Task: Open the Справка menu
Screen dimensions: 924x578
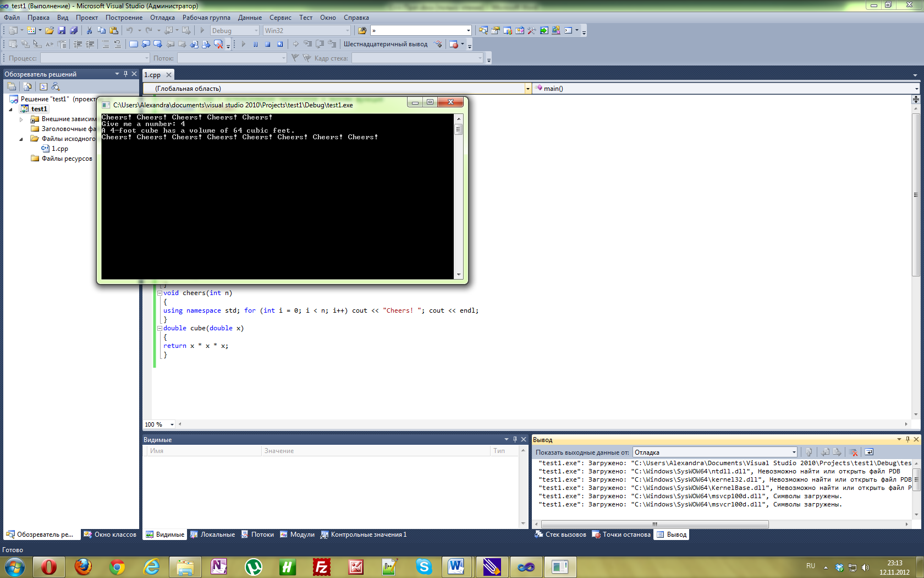Action: [x=356, y=18]
